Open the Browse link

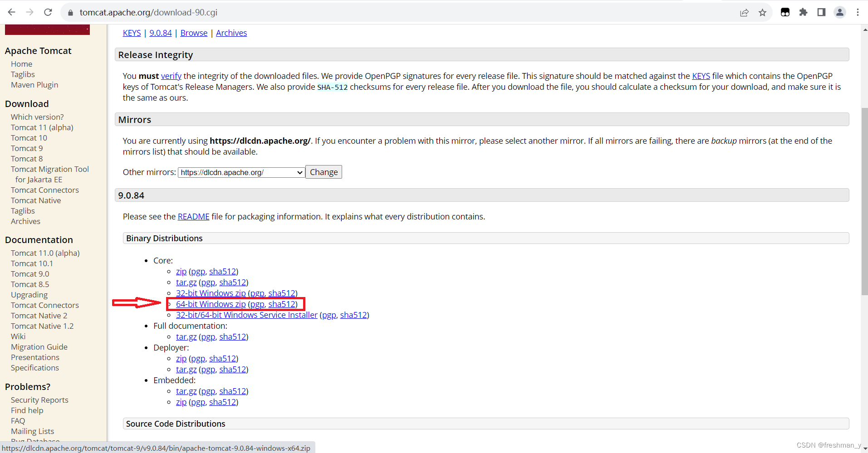click(x=194, y=33)
